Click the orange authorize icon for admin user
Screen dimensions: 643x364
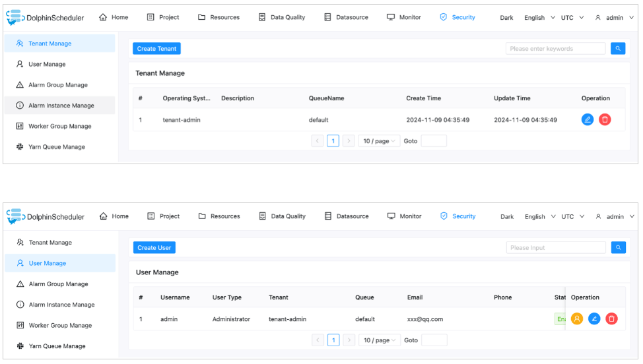pyautogui.click(x=577, y=319)
